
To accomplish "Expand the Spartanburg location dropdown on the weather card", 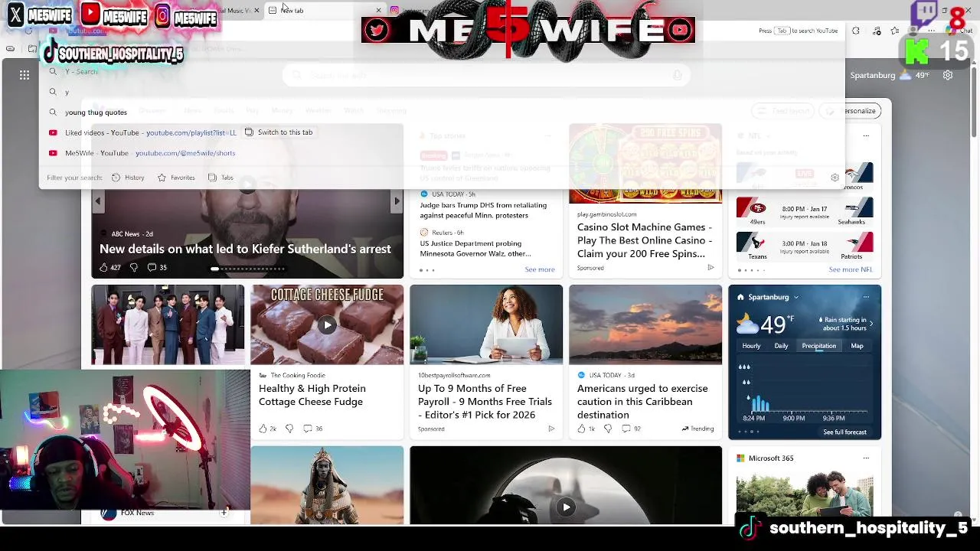I will tap(796, 297).
